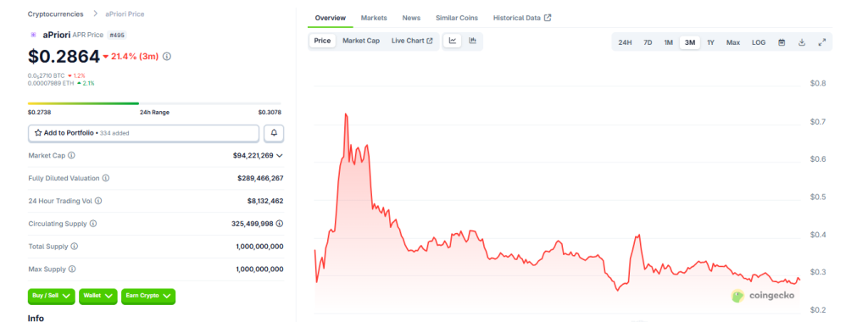This screenshot has height=322, width=868.
Task: Click the aPriori Price breadcrumb
Action: click(x=125, y=14)
